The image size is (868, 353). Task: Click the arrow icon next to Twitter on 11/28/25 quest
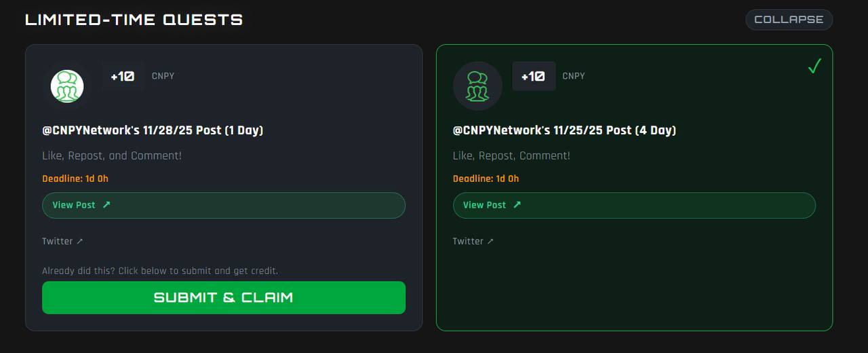coord(80,241)
